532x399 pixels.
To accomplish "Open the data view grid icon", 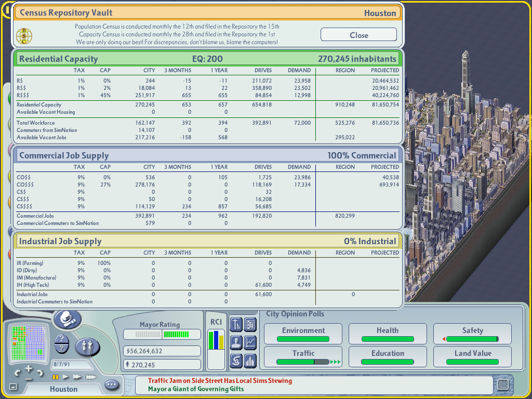I will click(250, 325).
